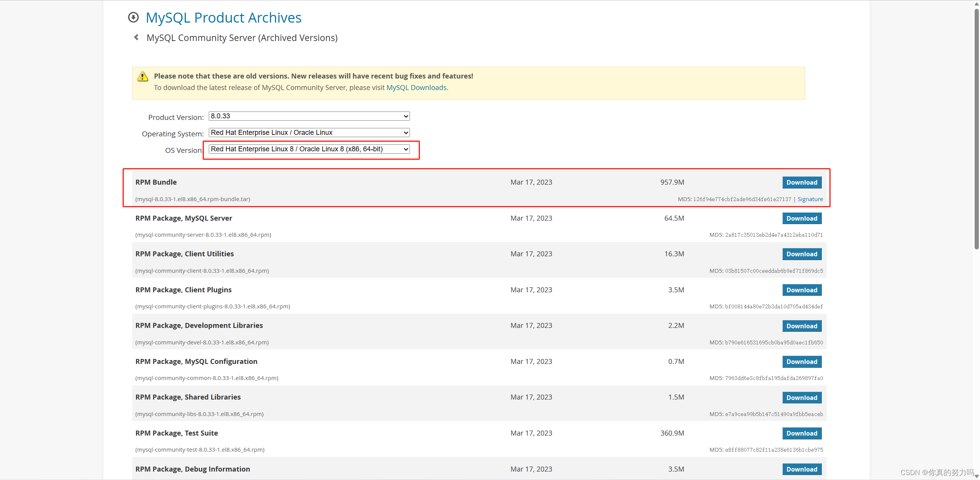Click the scrollbar down arrow
The width and height of the screenshot is (980, 480).
click(x=976, y=476)
